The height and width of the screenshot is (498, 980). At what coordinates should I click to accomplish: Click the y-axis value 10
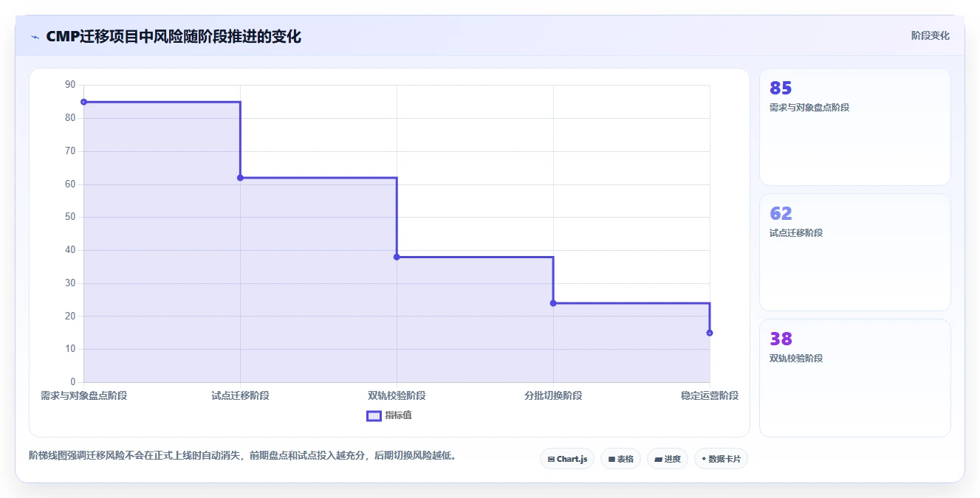click(70, 349)
